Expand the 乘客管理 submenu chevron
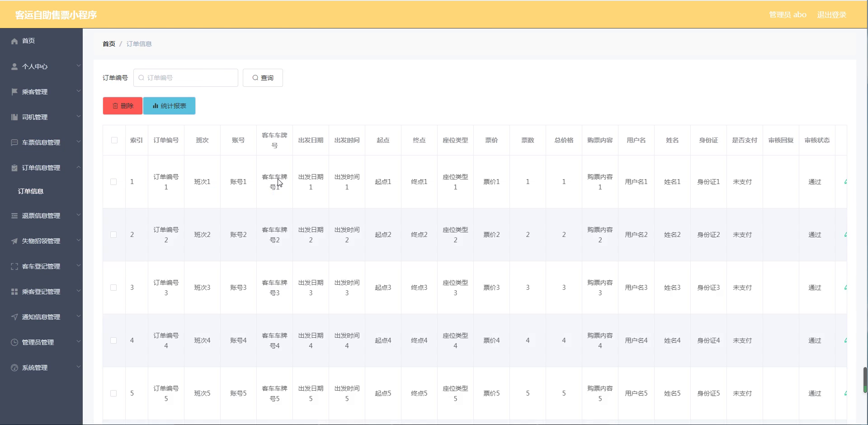Image resolution: width=868 pixels, height=425 pixels. click(x=78, y=91)
